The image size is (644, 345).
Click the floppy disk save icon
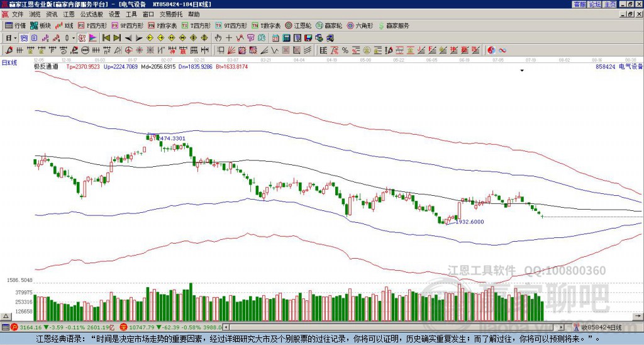pyautogui.click(x=308, y=38)
